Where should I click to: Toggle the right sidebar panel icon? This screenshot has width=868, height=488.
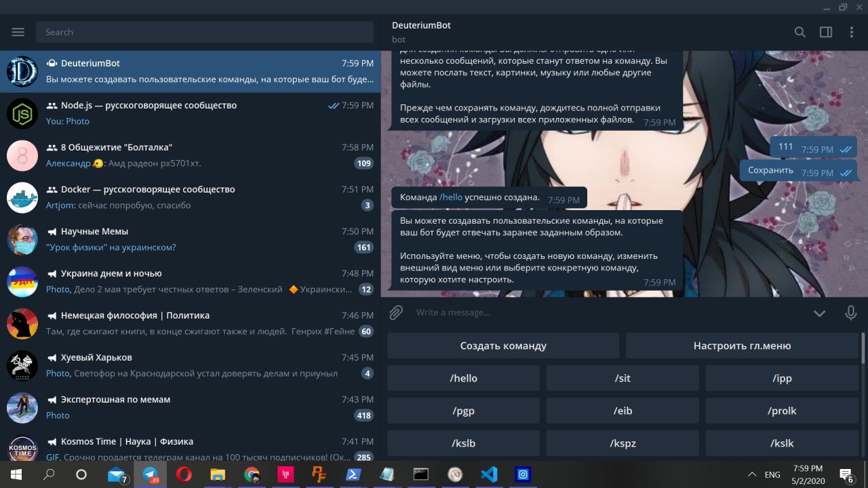(826, 32)
